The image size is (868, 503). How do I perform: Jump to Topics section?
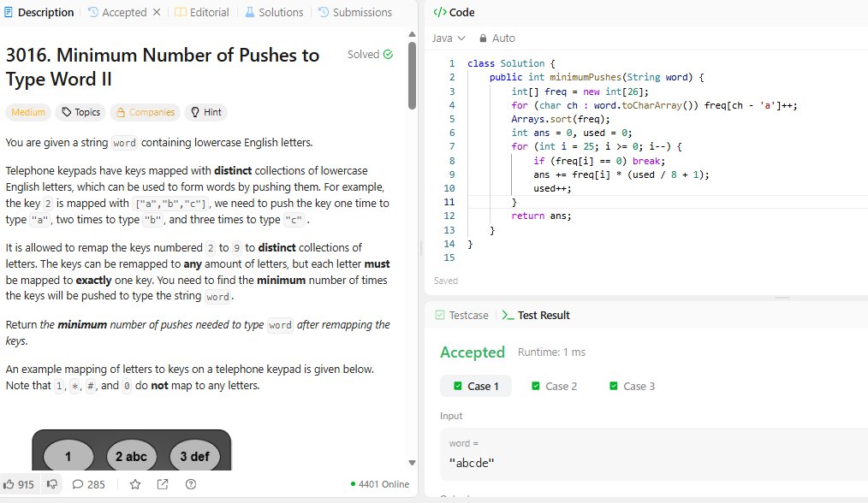click(80, 112)
